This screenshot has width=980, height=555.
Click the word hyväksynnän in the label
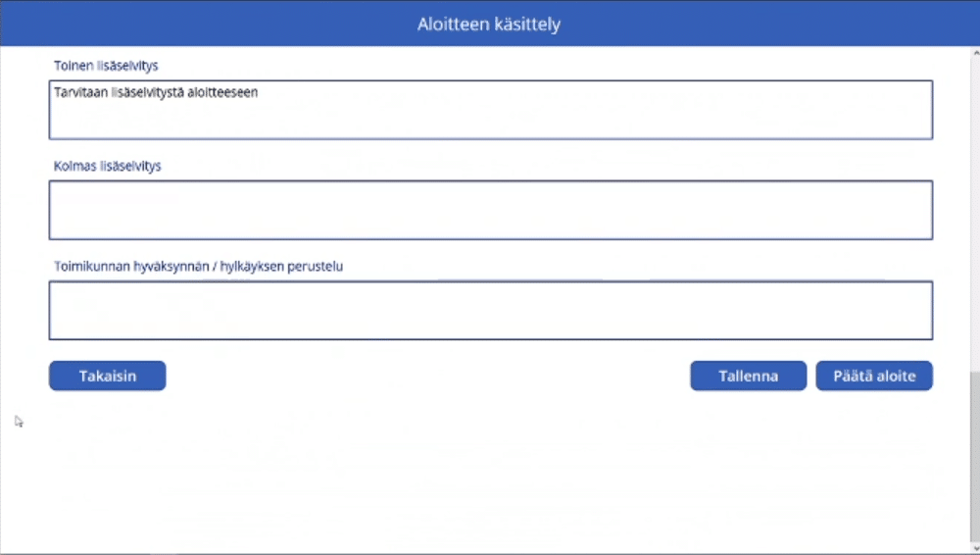point(171,266)
